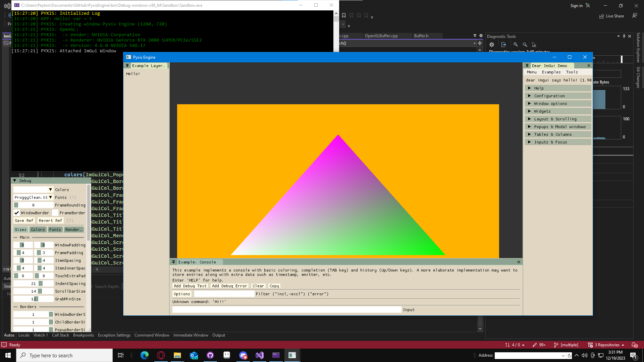Expand the Layout & Scrolling section
644x362 pixels.
[558, 119]
